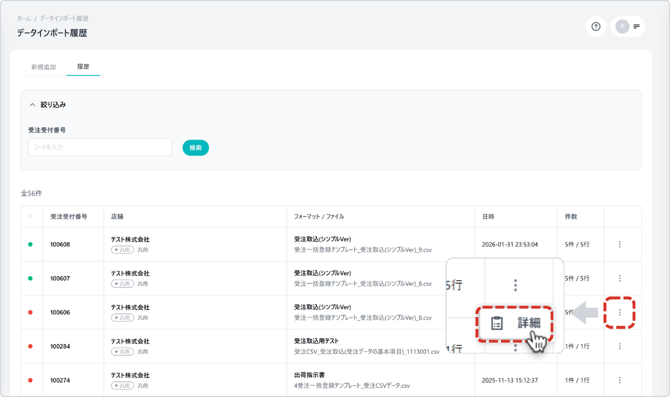Open the help question mark icon
Image resolution: width=670 pixels, height=401 pixels.
(596, 27)
